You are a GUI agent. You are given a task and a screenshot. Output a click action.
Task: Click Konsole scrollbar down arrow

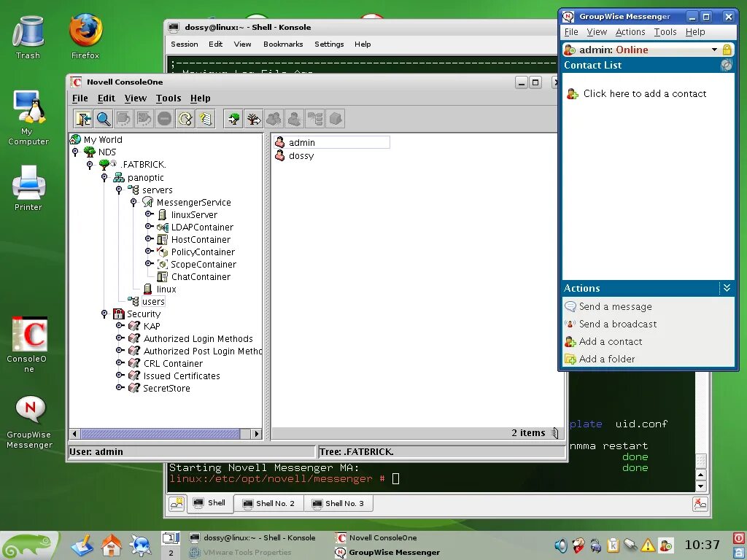point(700,486)
